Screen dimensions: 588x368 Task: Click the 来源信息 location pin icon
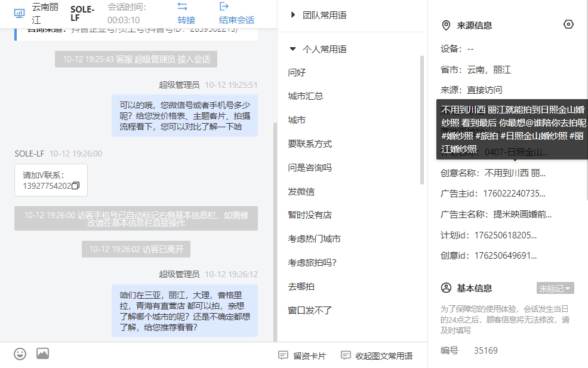(x=446, y=26)
